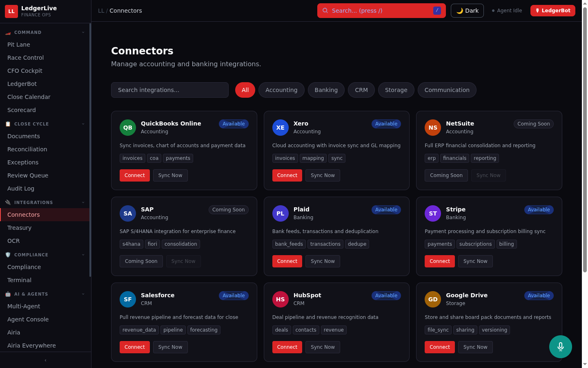Open Airia Everywhere in sidebar

click(45, 346)
